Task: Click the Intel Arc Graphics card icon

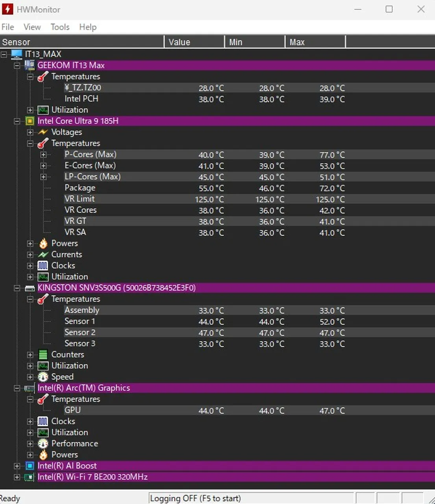Action: pos(30,388)
